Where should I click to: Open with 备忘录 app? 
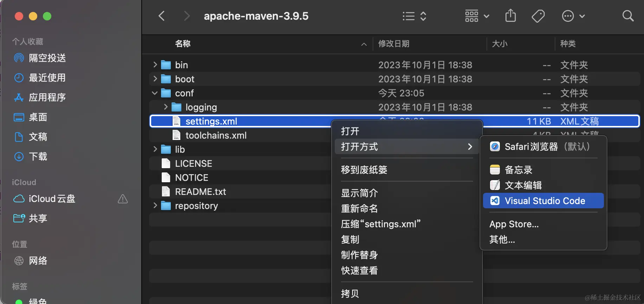(x=543, y=170)
